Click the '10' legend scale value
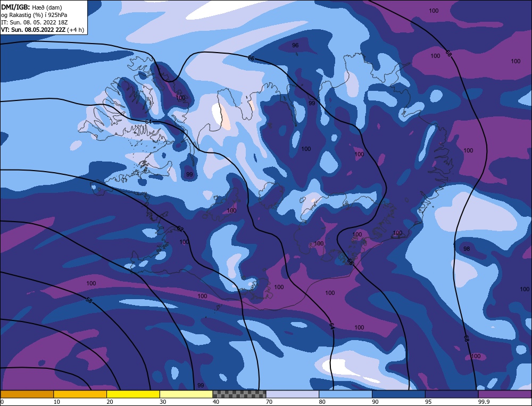Screen dimensions: 532x406 pyautogui.click(x=57, y=402)
